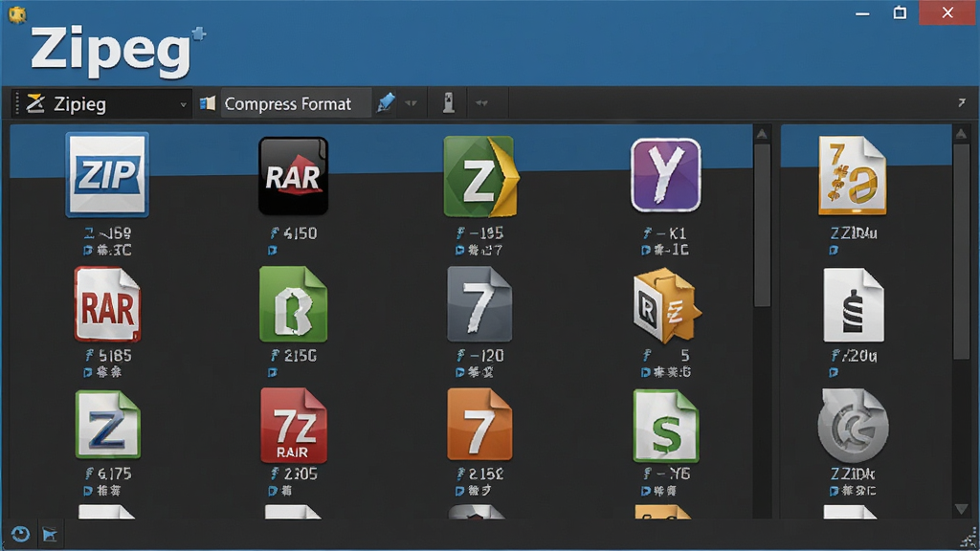Screen dimensions: 980x551
Task: Click the gray tower icon in the toolbar
Action: [448, 103]
